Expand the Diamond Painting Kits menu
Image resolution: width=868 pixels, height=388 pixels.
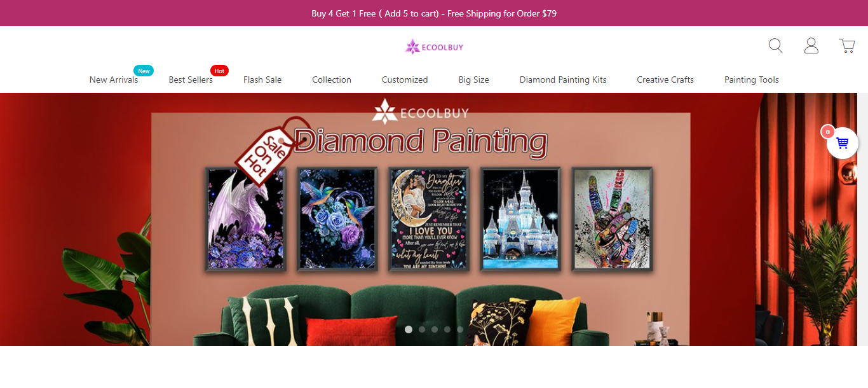[x=563, y=80]
